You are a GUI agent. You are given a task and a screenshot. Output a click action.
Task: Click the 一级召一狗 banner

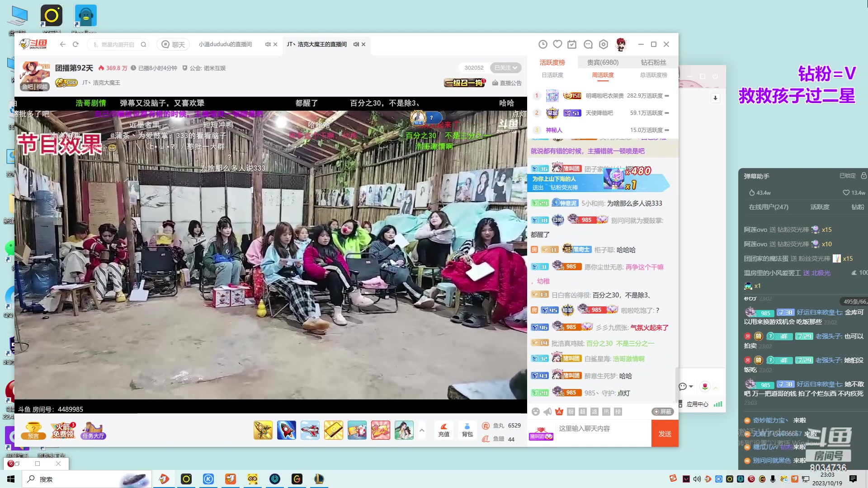465,83
